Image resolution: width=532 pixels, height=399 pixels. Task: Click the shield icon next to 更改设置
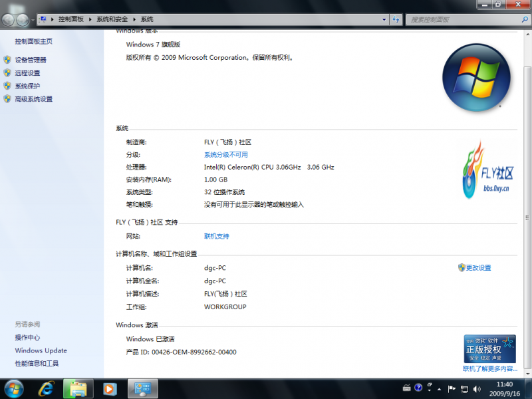coord(462,268)
